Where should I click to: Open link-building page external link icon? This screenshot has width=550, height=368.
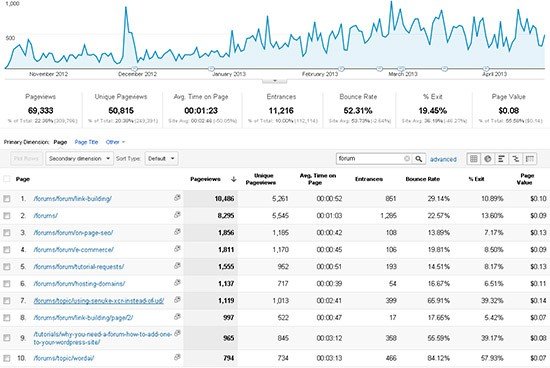pyautogui.click(x=177, y=198)
